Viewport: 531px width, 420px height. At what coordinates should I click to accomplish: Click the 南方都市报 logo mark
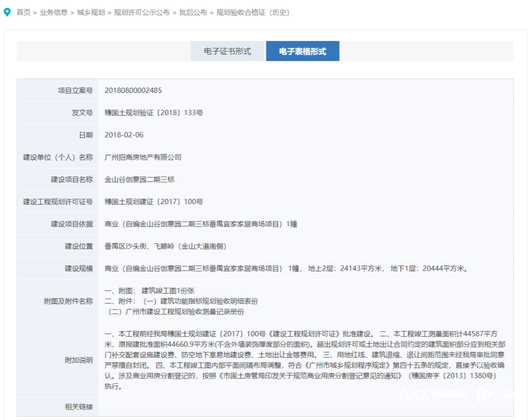pos(448,393)
